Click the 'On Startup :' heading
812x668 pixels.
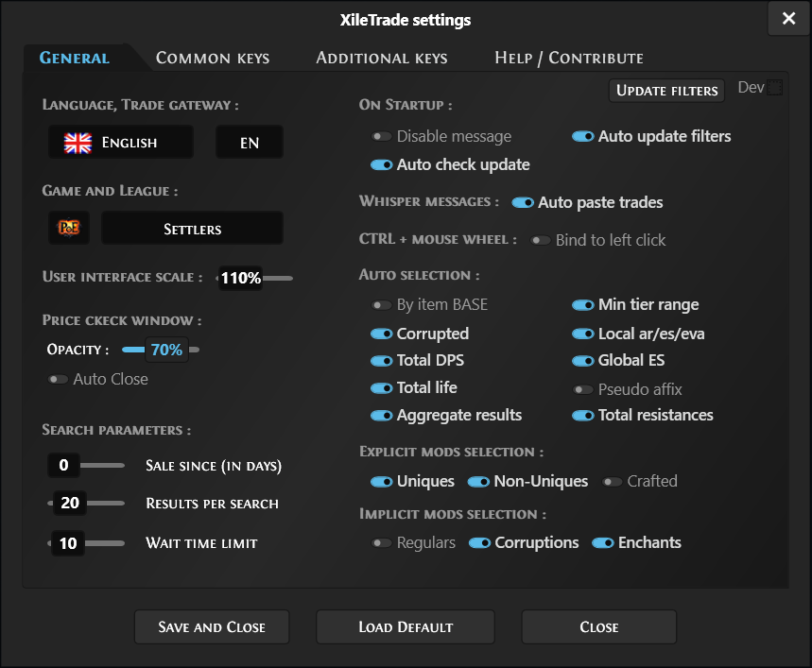point(406,105)
